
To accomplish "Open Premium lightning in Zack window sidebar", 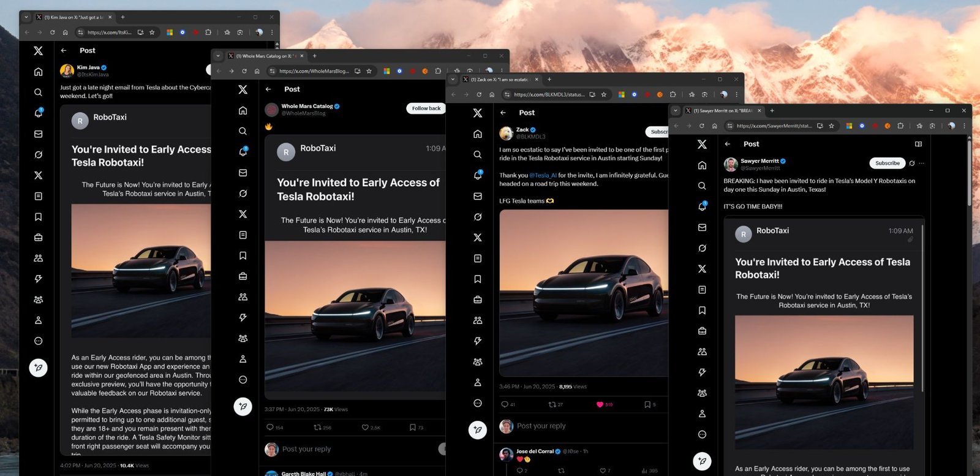I will 478,341.
